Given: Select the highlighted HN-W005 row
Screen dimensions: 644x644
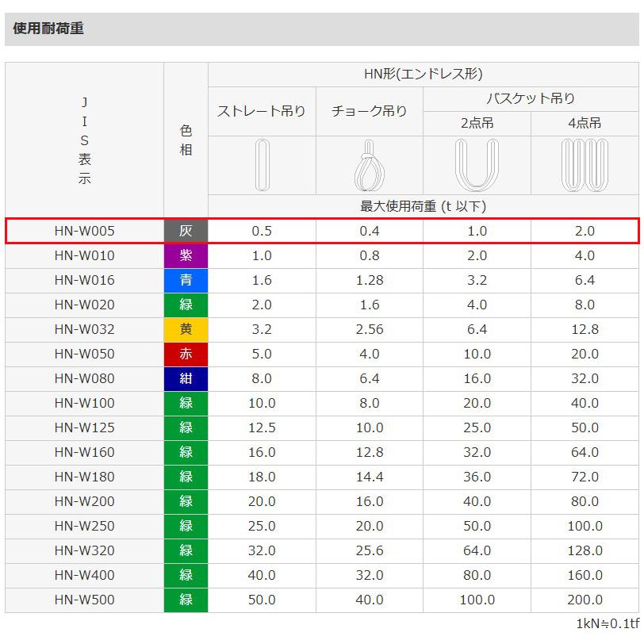Looking at the screenshot, I should (83, 231).
